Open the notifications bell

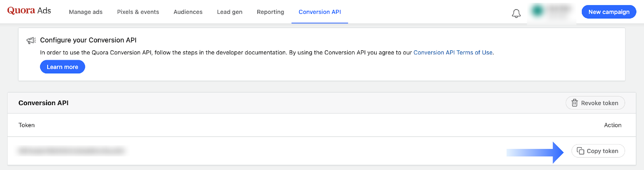pyautogui.click(x=516, y=14)
